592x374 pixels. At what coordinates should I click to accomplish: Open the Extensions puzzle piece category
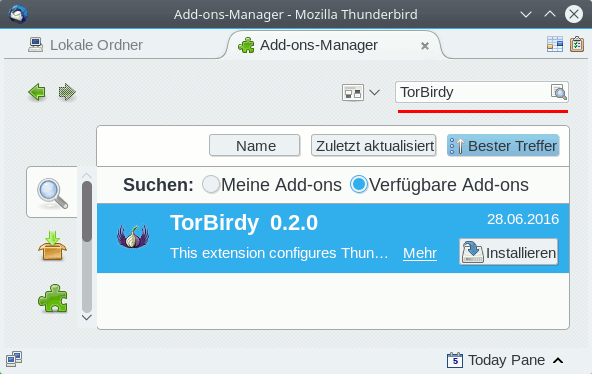[52, 298]
